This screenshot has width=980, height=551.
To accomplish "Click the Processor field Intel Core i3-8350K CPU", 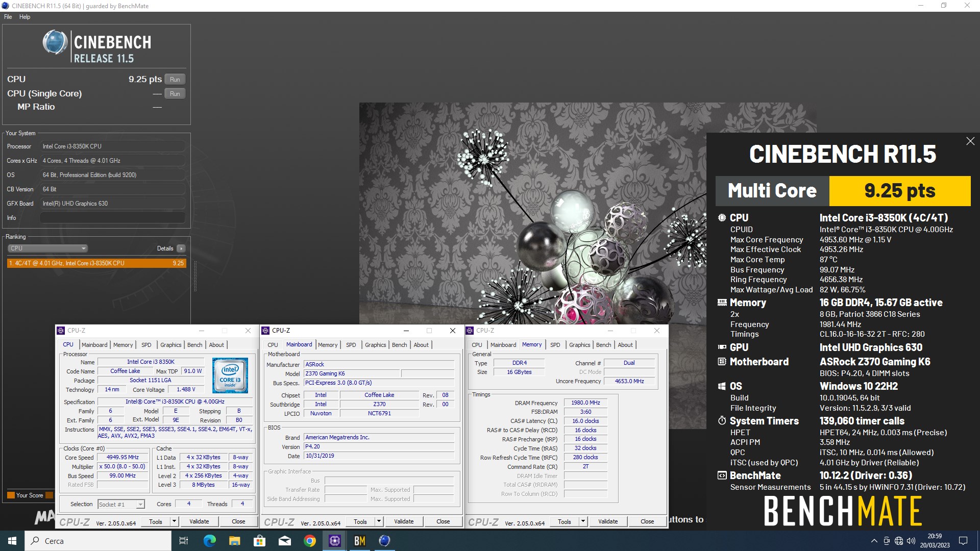I will [x=112, y=146].
